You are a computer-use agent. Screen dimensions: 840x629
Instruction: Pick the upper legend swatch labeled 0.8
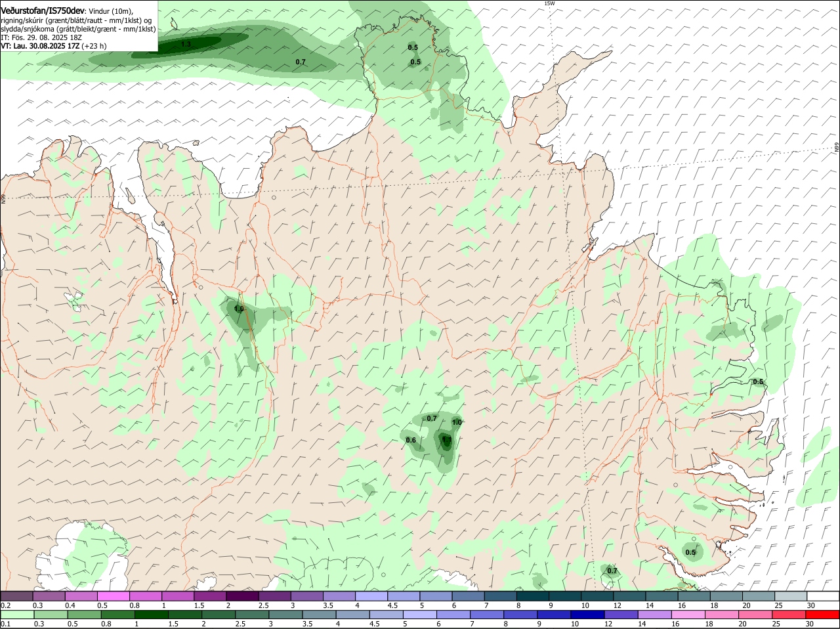[146, 596]
